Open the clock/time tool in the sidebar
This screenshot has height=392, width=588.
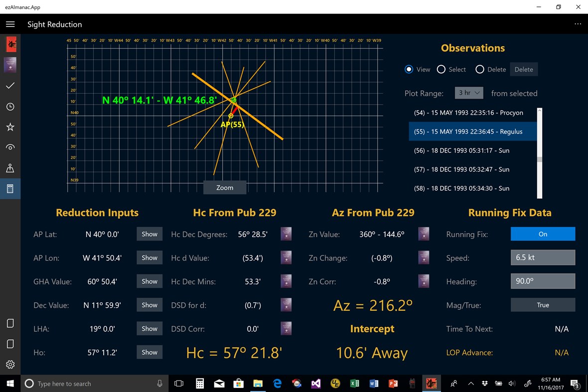(x=10, y=106)
